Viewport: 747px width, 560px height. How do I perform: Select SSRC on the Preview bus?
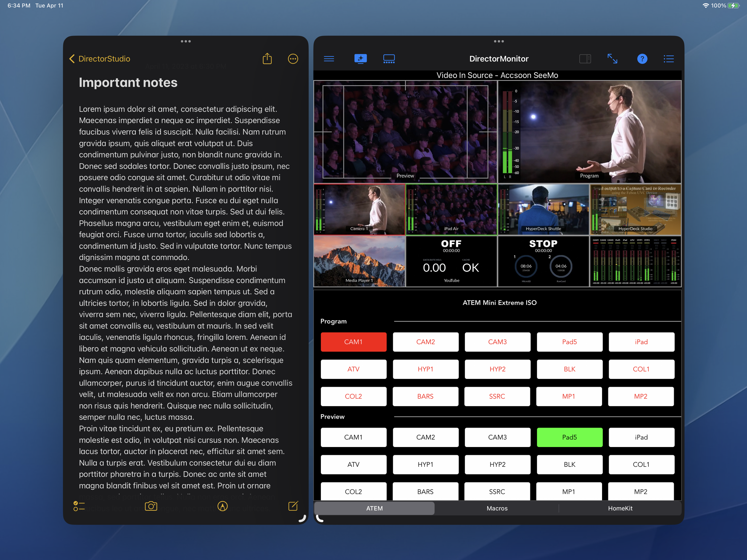coord(497,491)
